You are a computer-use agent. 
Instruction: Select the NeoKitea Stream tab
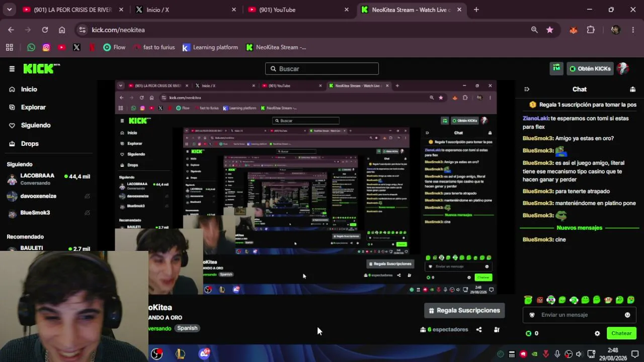pos(411,10)
